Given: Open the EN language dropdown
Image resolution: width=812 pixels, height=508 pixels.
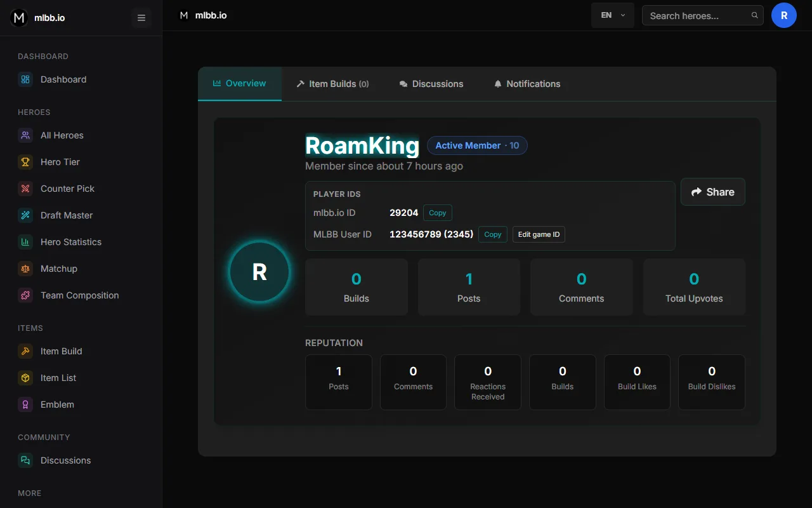Looking at the screenshot, I should 613,15.
